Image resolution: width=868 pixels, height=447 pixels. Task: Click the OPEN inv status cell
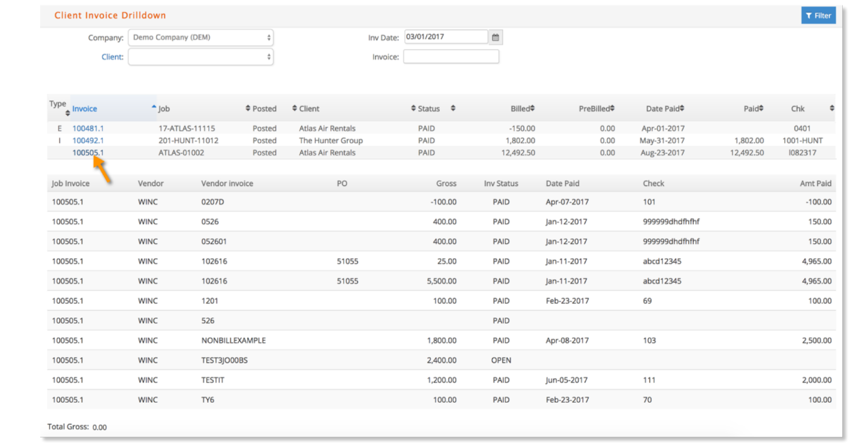coord(501,360)
